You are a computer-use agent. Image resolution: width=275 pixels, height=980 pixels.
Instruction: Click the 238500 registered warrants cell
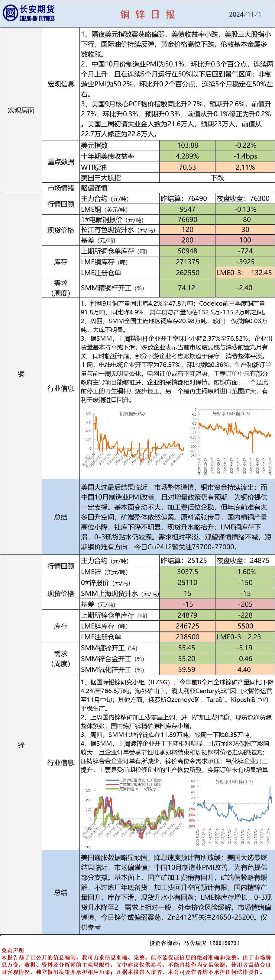(187, 637)
